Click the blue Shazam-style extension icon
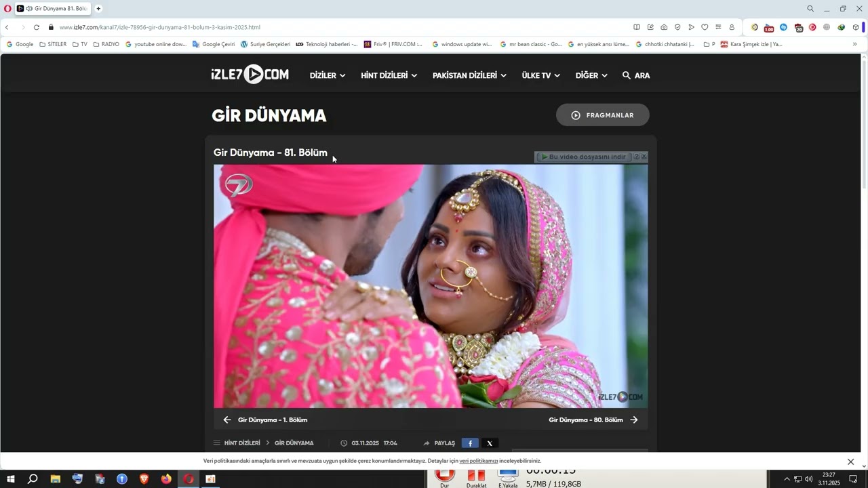 coord(783,27)
